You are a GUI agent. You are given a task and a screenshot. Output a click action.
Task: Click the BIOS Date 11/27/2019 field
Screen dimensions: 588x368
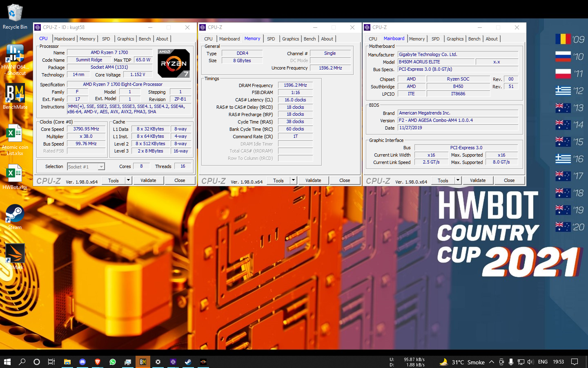click(458, 128)
